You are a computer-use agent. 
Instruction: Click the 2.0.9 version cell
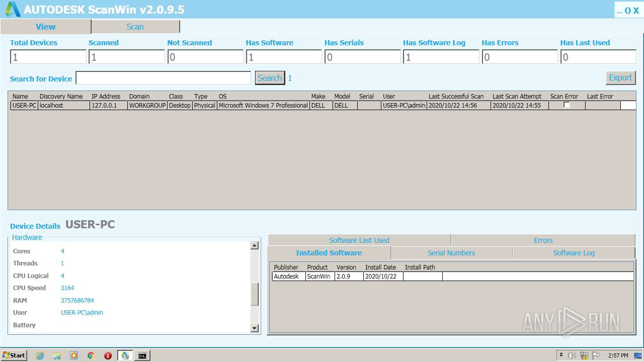click(x=349, y=277)
